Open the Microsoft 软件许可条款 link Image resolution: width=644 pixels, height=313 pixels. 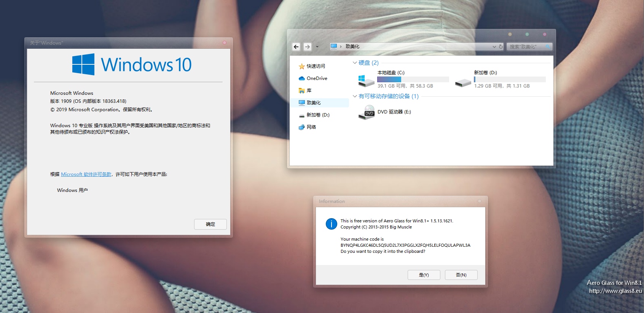(x=86, y=174)
